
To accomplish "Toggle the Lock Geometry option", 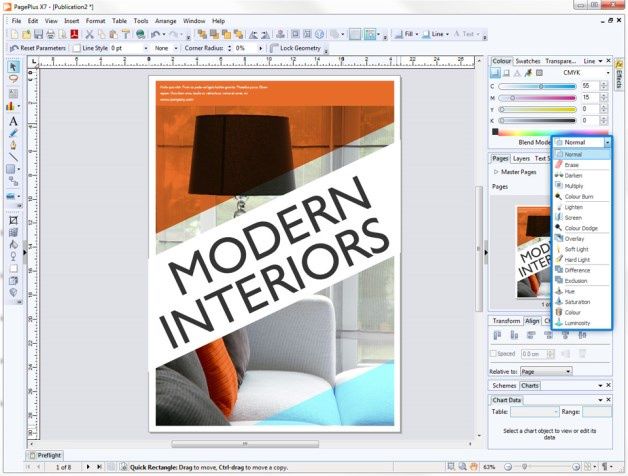I will [296, 48].
